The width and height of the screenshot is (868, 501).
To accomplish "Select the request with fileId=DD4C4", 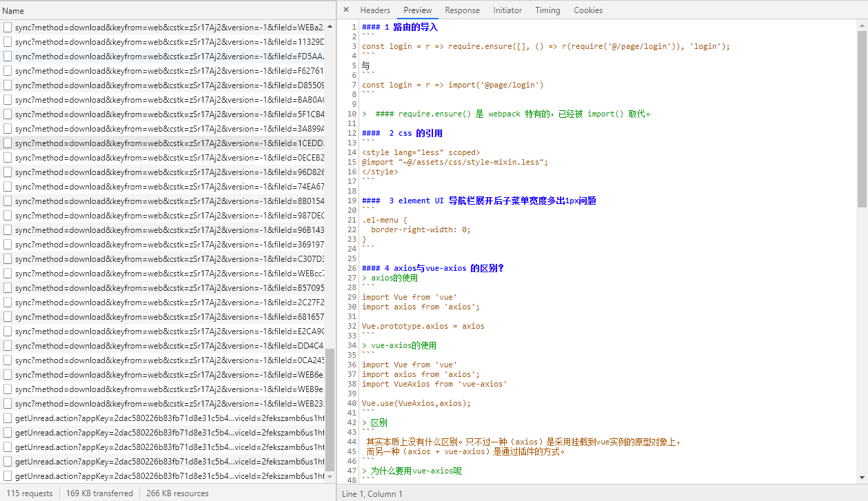I will click(x=163, y=345).
